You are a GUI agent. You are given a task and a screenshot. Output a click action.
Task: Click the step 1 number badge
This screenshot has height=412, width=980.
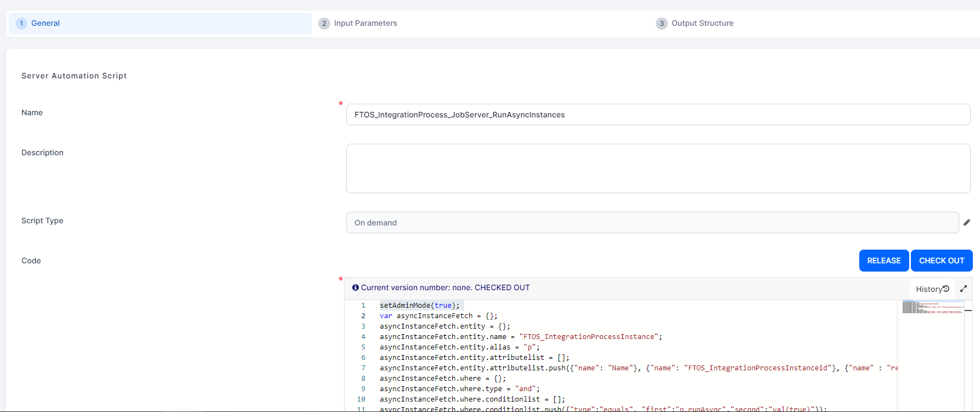click(21, 24)
